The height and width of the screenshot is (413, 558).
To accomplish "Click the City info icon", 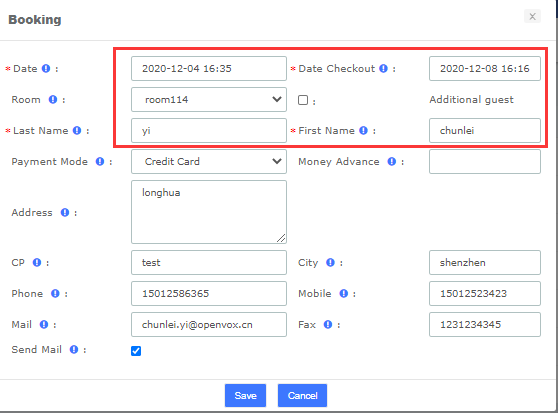I will click(x=330, y=263).
